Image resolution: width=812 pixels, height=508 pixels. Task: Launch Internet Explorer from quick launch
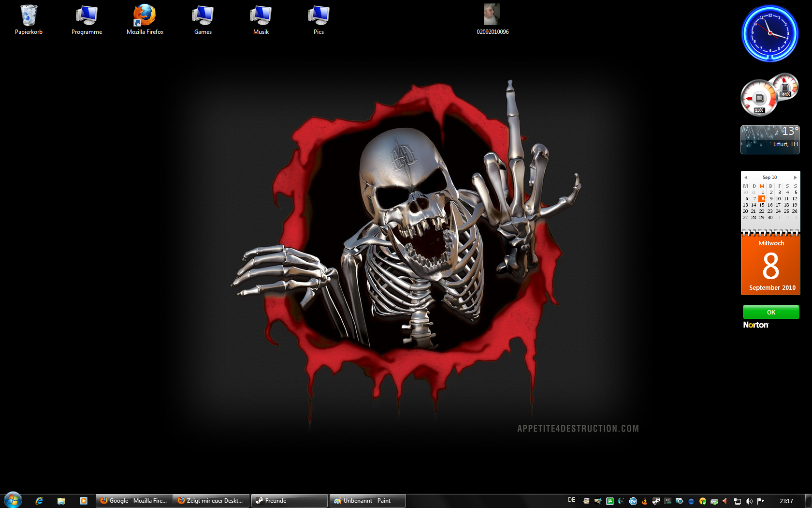[39, 501]
